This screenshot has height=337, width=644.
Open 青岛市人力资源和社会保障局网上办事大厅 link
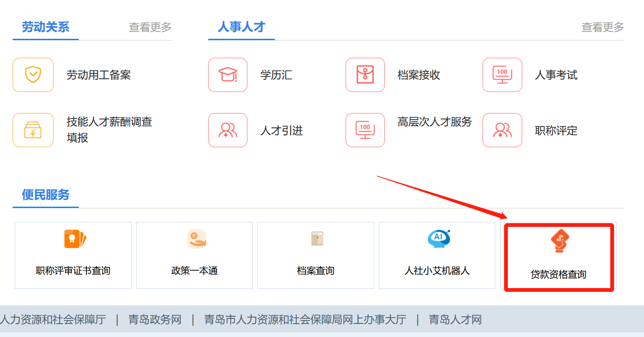(x=305, y=320)
